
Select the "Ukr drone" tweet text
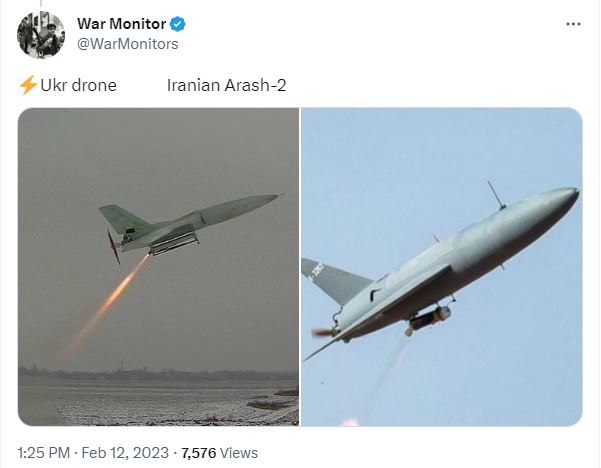78,85
